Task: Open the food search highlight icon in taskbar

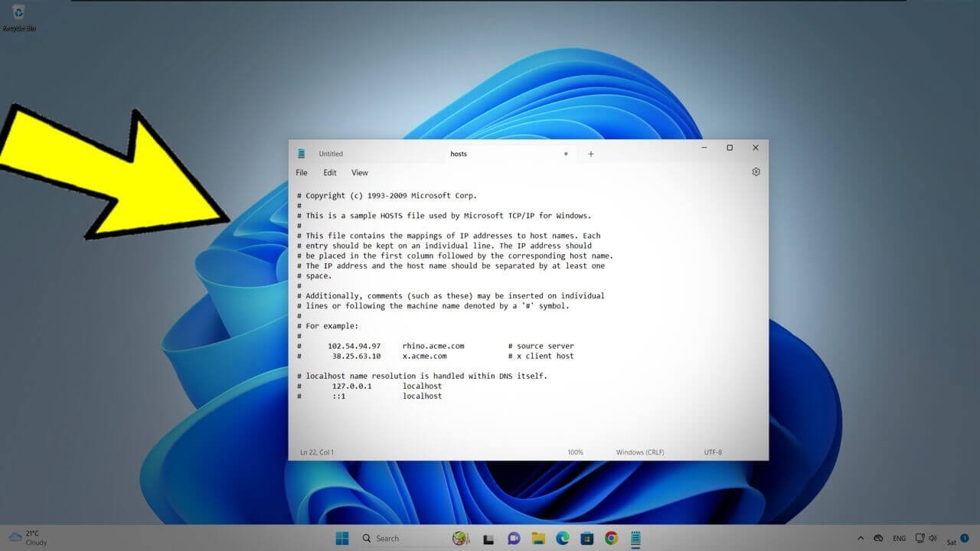Action: (461, 538)
